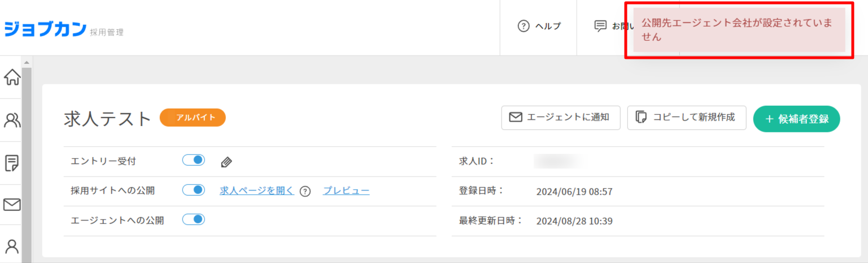Click the question mark beside 求人ページを開く

pos(306,191)
